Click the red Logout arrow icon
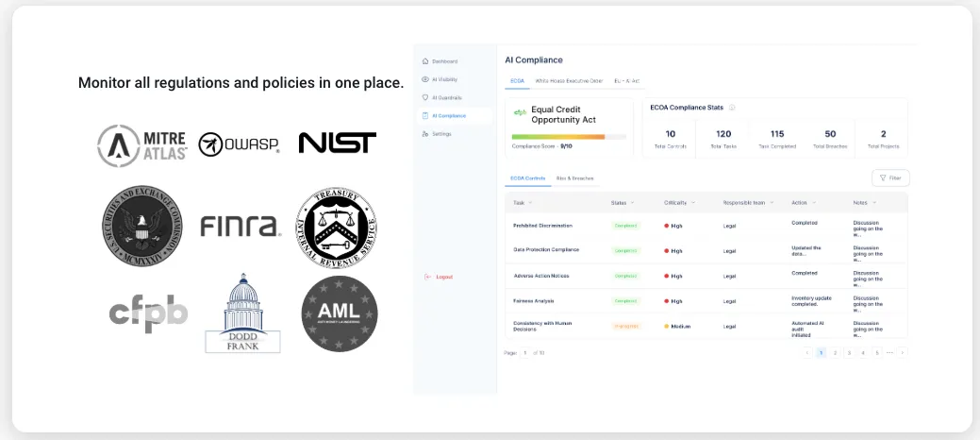 tap(427, 277)
